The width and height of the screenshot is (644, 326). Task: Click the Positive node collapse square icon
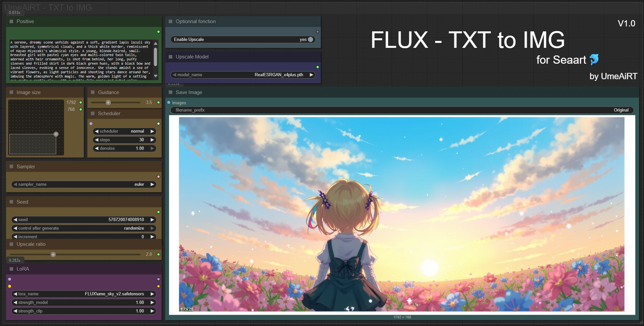tap(12, 21)
